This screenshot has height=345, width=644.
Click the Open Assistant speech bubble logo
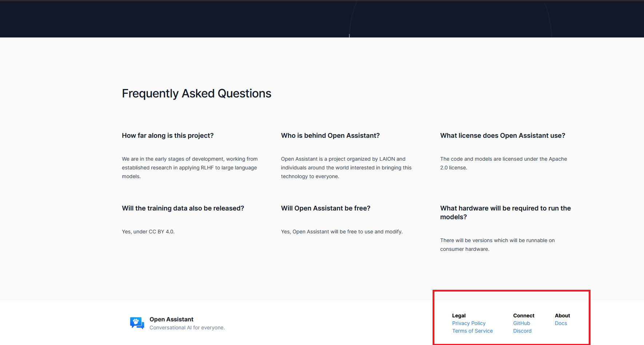tap(137, 323)
